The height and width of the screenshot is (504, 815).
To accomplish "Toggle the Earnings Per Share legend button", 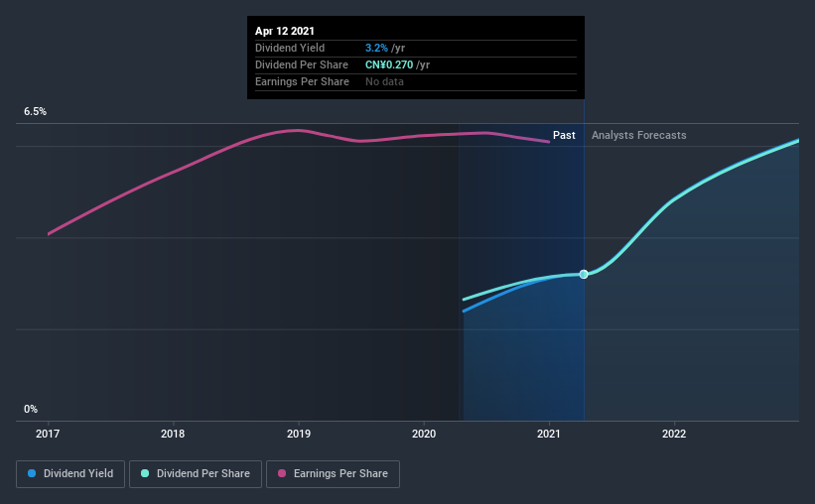I will [x=333, y=474].
